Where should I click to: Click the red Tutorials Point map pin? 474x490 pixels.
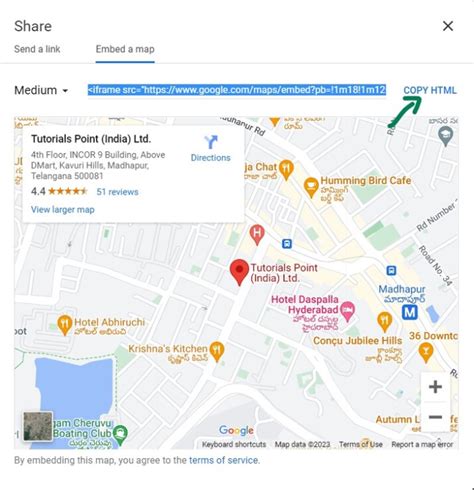pos(239,272)
